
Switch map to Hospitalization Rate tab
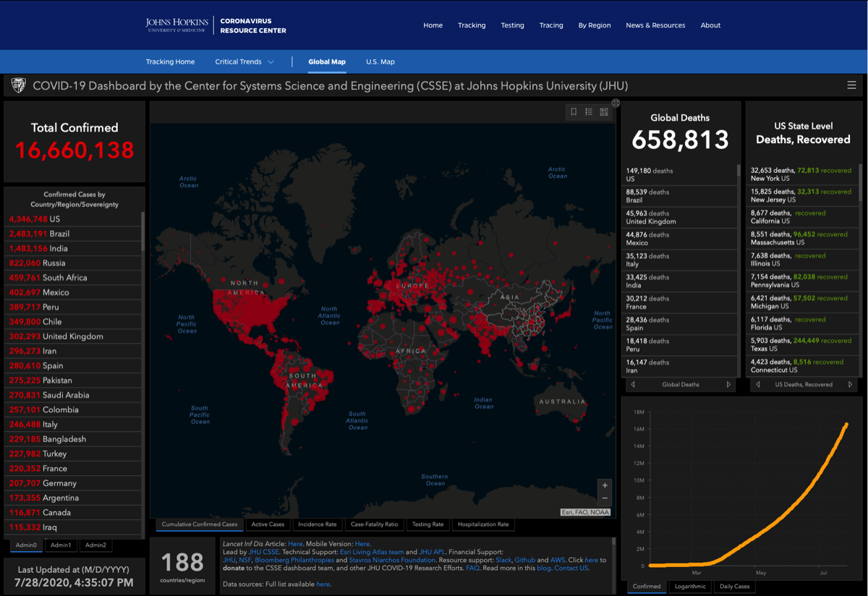point(483,524)
